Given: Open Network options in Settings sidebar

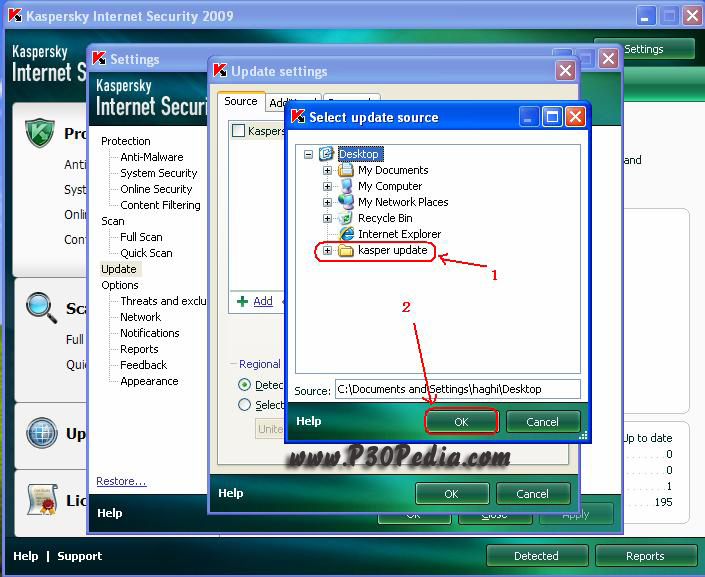Looking at the screenshot, I should point(140,317).
